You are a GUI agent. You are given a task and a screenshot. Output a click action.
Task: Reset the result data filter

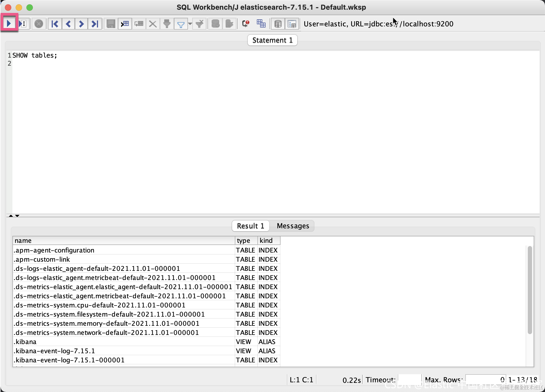(x=200, y=24)
